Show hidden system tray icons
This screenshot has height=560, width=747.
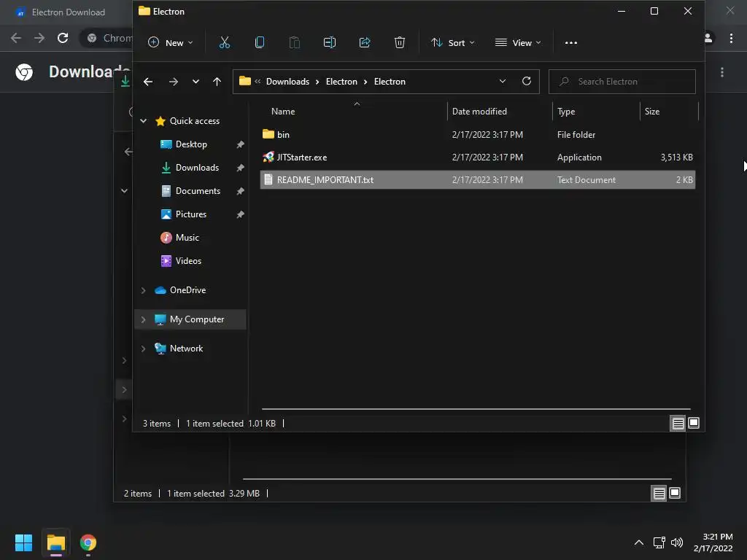[639, 542]
